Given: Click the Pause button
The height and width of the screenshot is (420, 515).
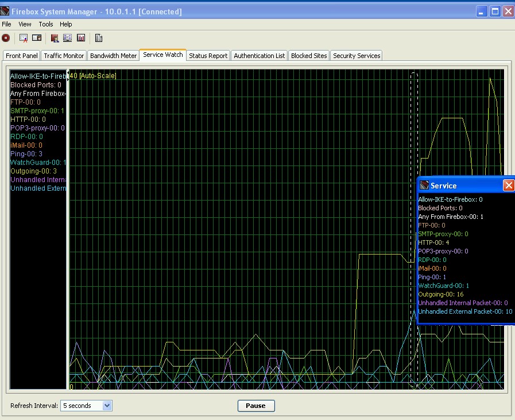Looking at the screenshot, I should pos(256,406).
